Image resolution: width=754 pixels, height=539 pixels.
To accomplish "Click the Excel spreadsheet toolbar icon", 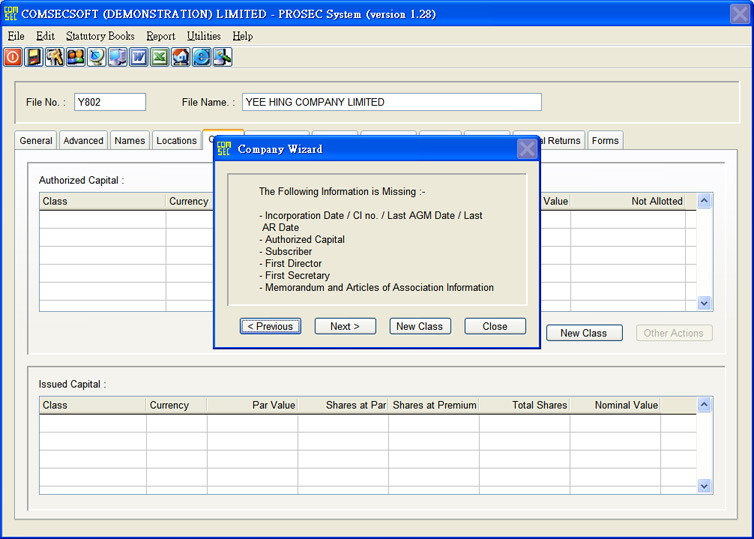I will pyautogui.click(x=159, y=57).
